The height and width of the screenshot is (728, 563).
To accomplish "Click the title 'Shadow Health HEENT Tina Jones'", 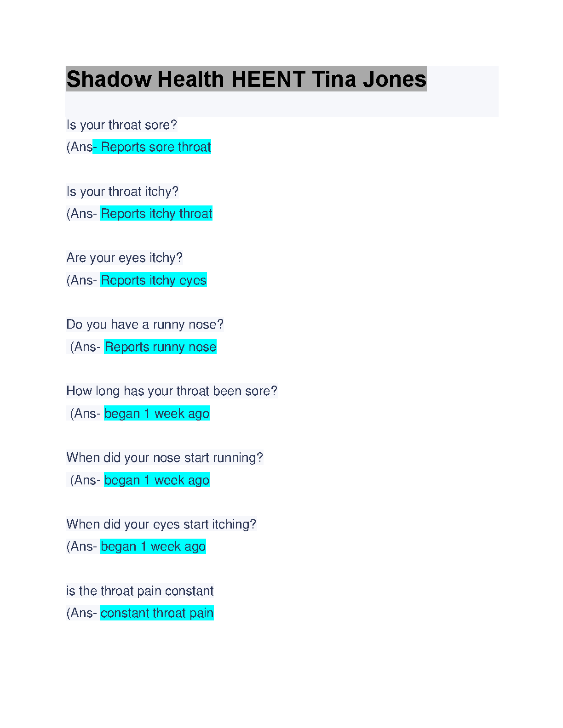I will click(246, 79).
